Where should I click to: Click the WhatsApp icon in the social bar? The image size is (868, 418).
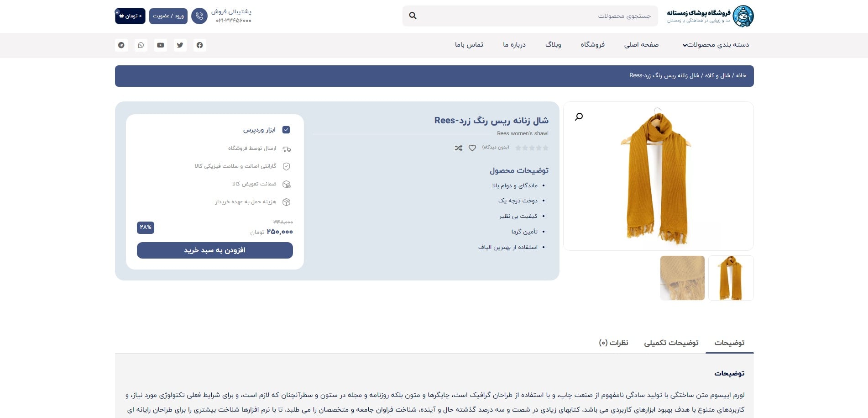point(141,45)
